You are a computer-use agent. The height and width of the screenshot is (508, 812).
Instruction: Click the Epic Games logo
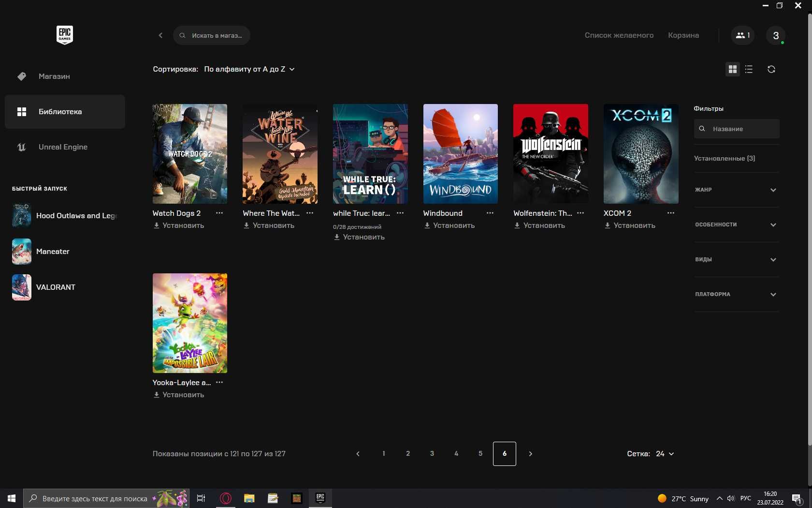pyautogui.click(x=65, y=35)
